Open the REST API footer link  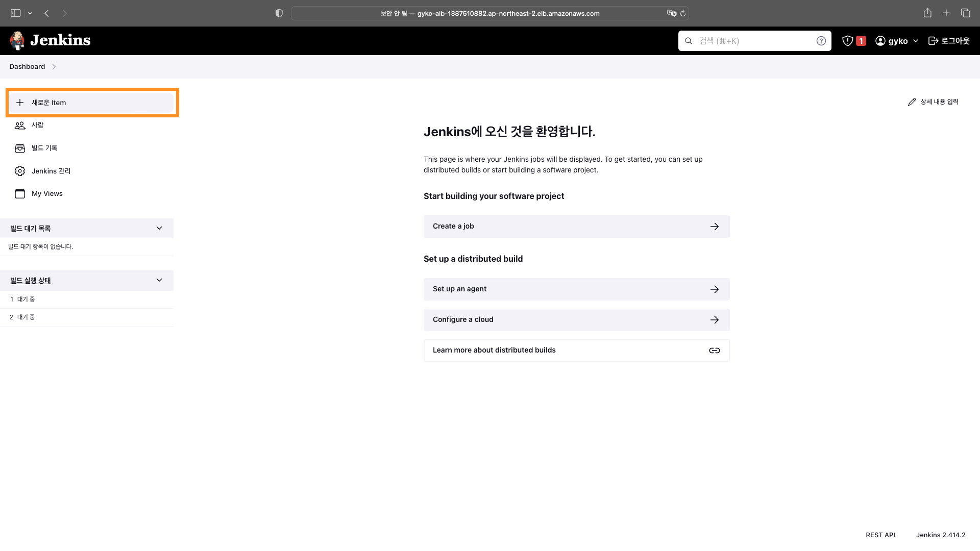click(880, 535)
